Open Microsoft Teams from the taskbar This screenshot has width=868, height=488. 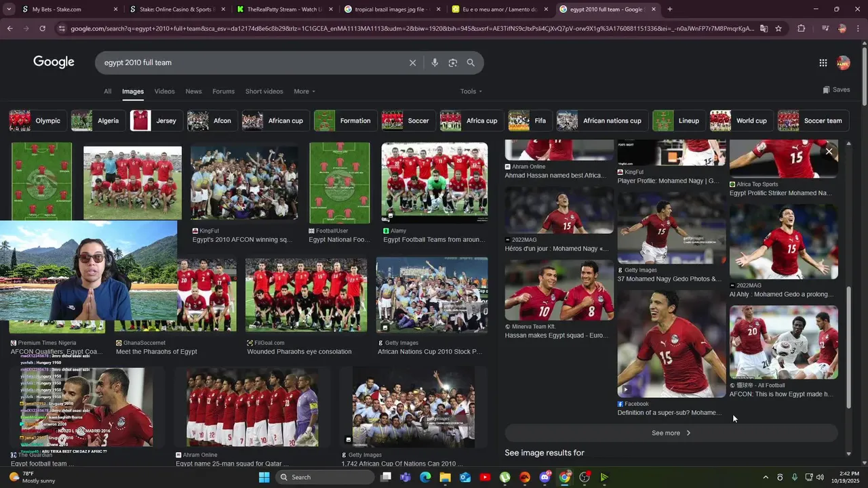tap(406, 477)
